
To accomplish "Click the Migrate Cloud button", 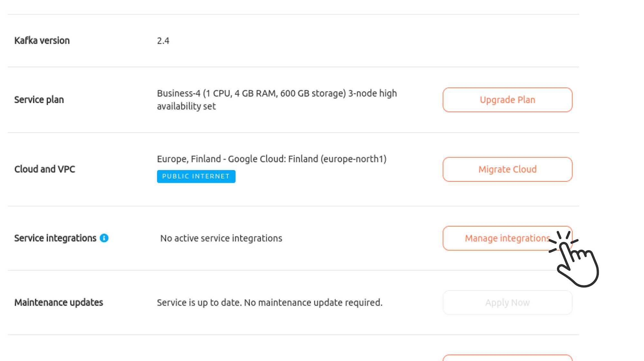I will click(x=507, y=170).
